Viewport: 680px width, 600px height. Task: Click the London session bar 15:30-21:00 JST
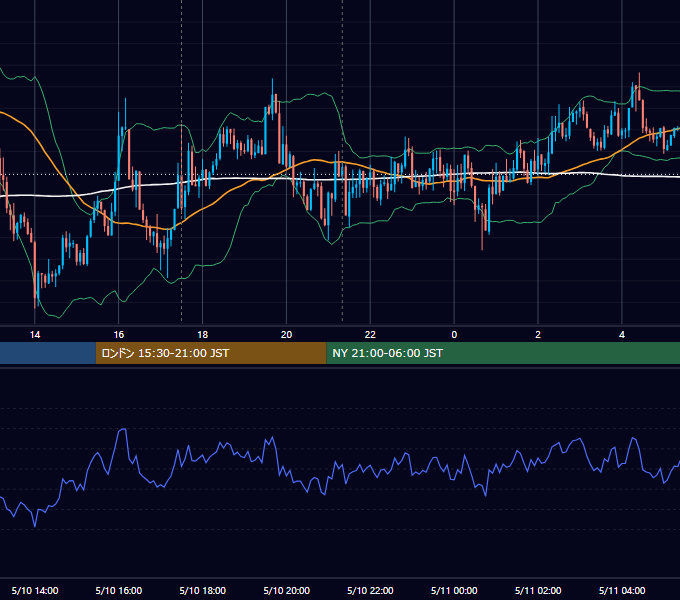[211, 353]
